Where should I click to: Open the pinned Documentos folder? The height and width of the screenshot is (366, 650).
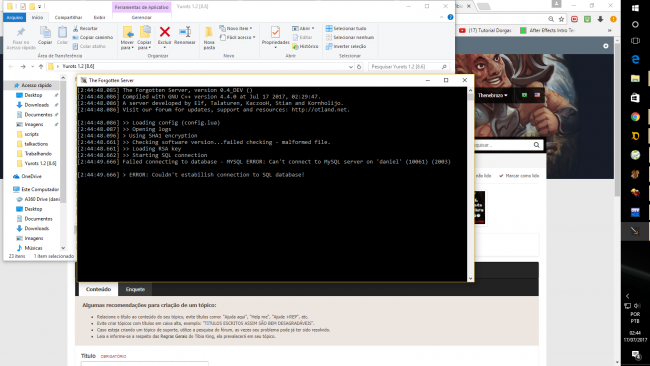click(x=38, y=114)
